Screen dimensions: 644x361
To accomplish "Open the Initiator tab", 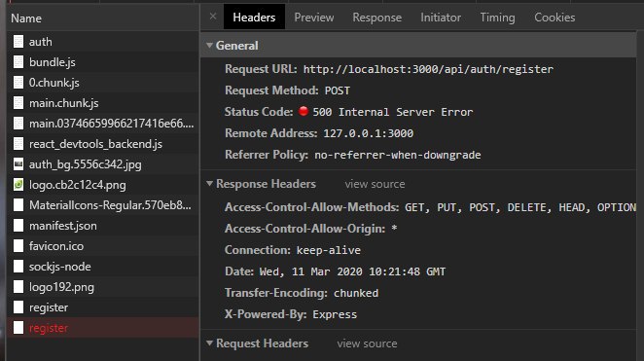I will (x=441, y=18).
